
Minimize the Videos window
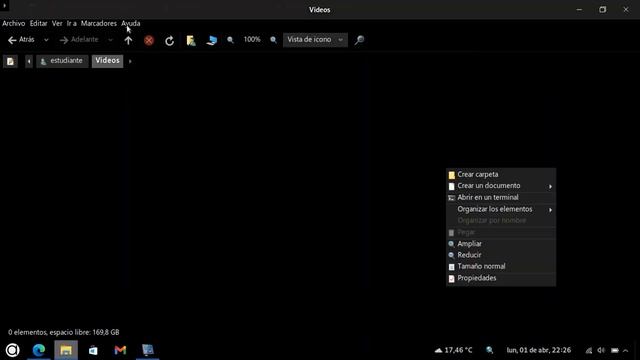[579, 9]
